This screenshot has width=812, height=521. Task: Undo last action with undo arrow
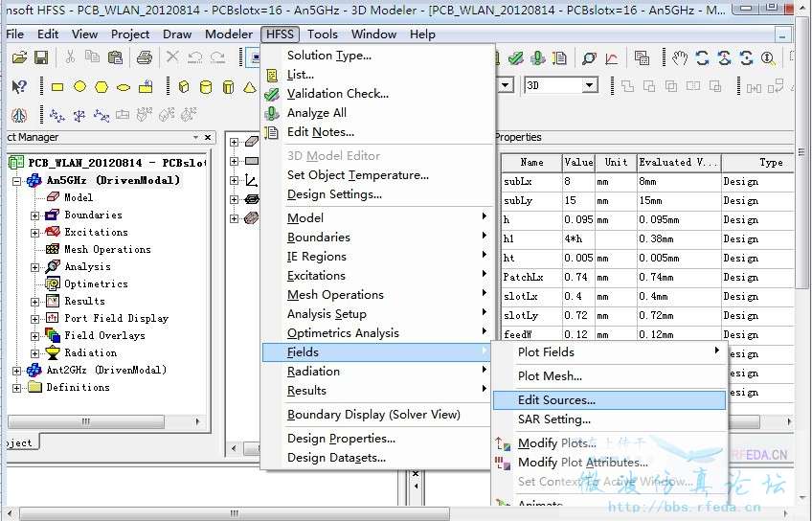[194, 57]
